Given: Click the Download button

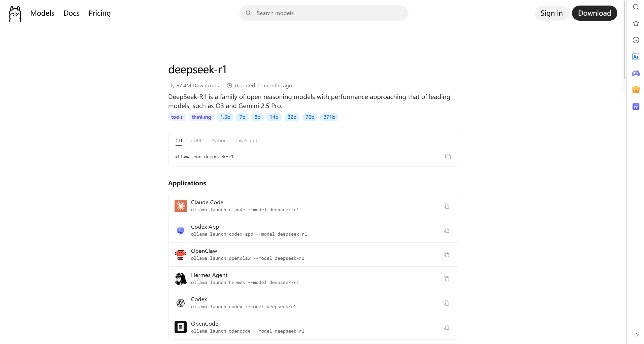Looking at the screenshot, I should click(594, 13).
